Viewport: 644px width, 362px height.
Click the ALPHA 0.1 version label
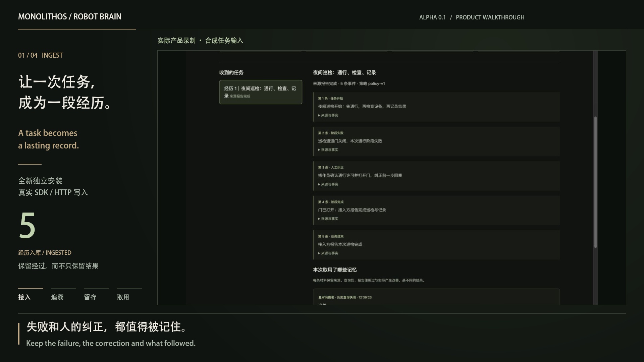[x=432, y=17]
